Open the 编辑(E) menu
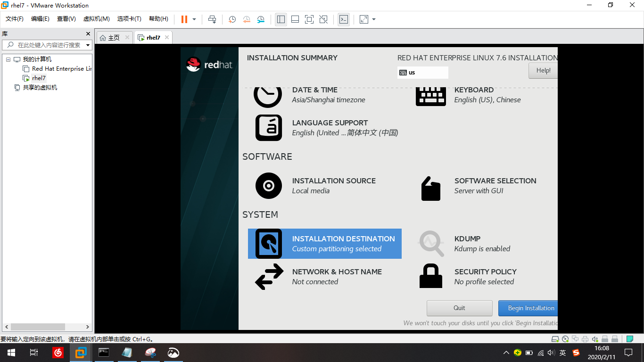 point(40,19)
